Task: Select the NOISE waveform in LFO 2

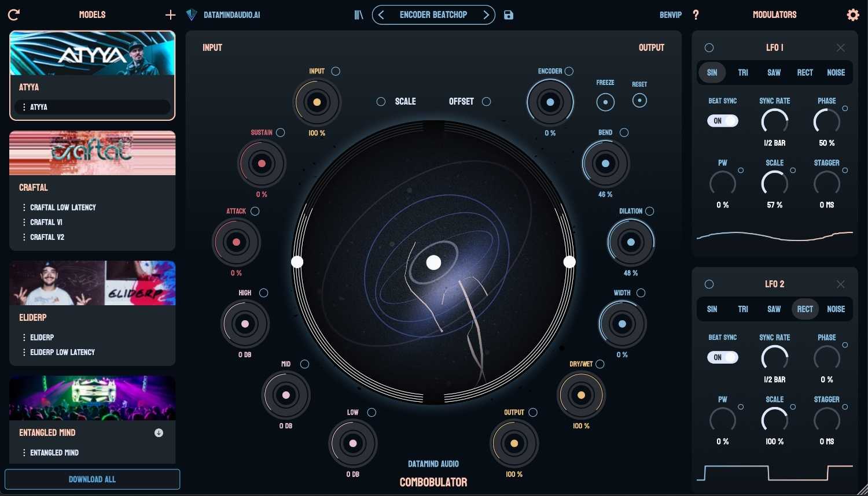Action: [836, 309]
